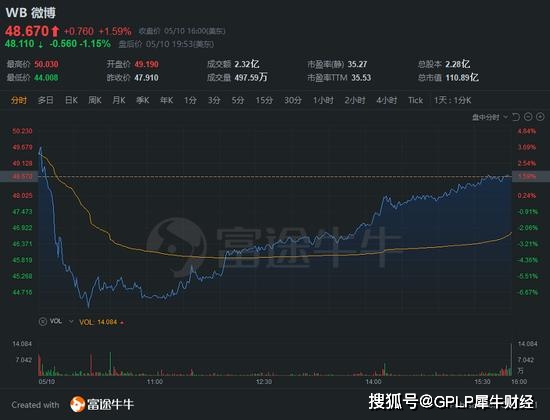Select the 2小时 interval
The width and height of the screenshot is (550, 420).
tap(355, 100)
